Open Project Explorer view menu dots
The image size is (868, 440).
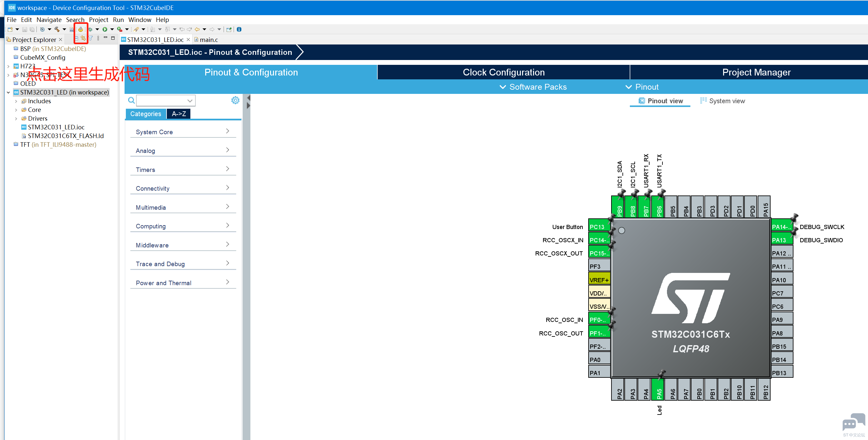(x=98, y=38)
